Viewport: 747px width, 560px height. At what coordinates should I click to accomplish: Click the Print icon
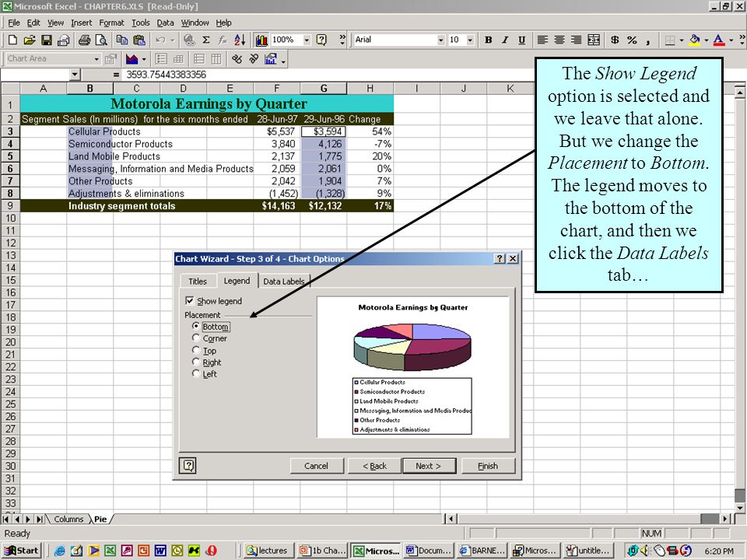84,40
